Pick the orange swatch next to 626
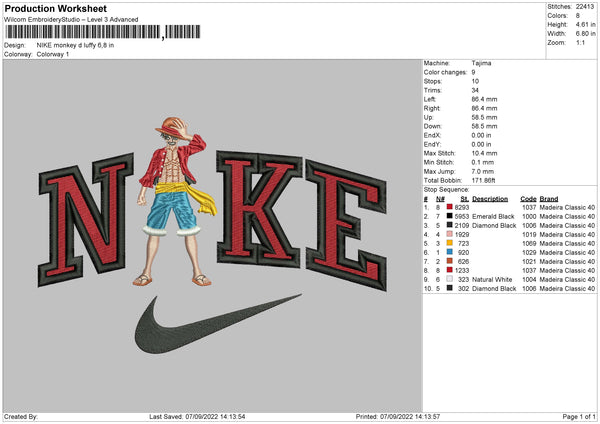Image resolution: width=600 pixels, height=424 pixels. [x=450, y=261]
